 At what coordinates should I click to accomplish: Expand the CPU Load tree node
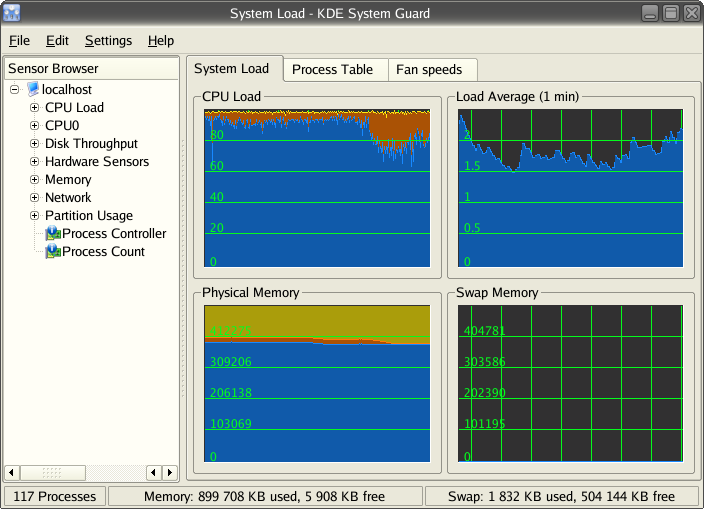(x=34, y=108)
